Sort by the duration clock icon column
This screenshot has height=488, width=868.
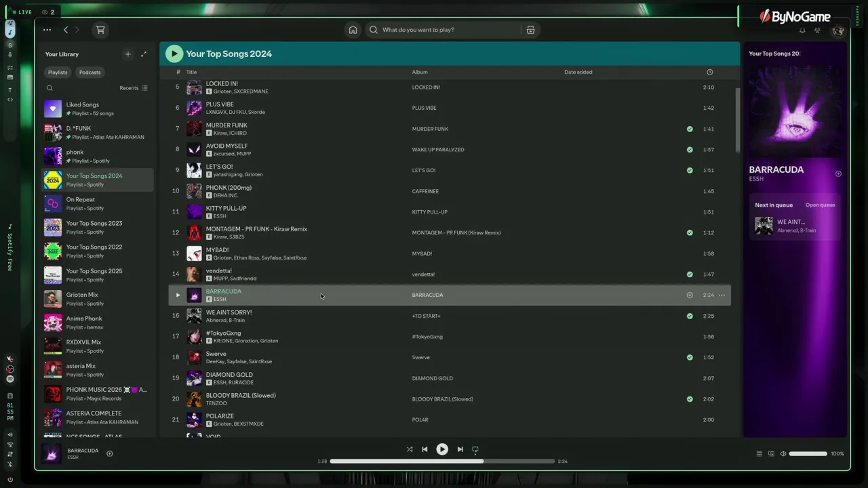(x=710, y=72)
